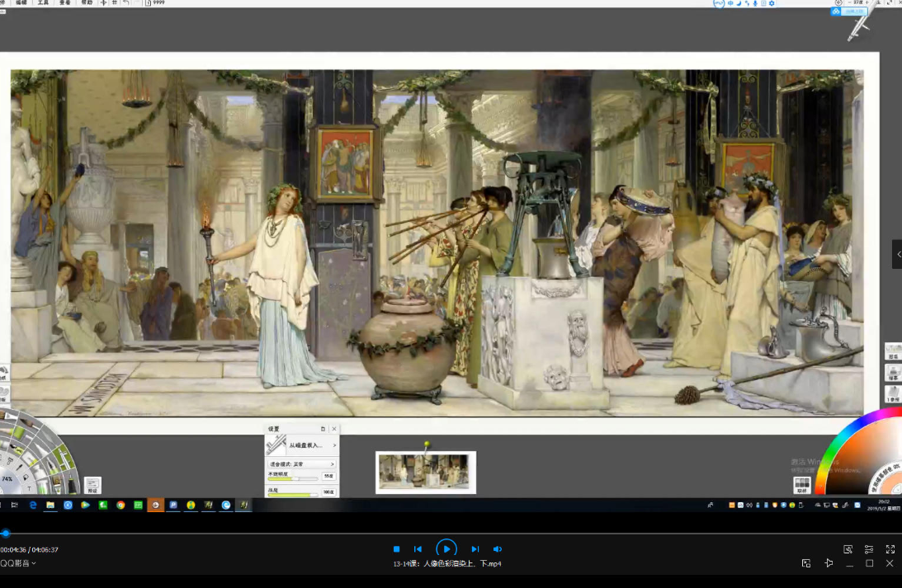Mute the player volume speaker icon
Image resolution: width=902 pixels, height=588 pixels.
coord(498,549)
